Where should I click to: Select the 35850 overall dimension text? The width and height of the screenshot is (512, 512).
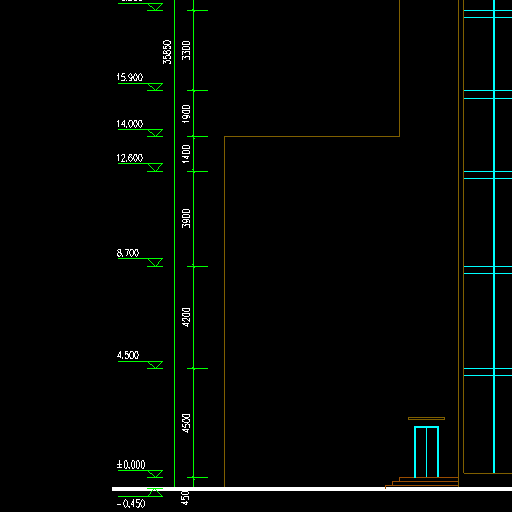click(x=167, y=52)
